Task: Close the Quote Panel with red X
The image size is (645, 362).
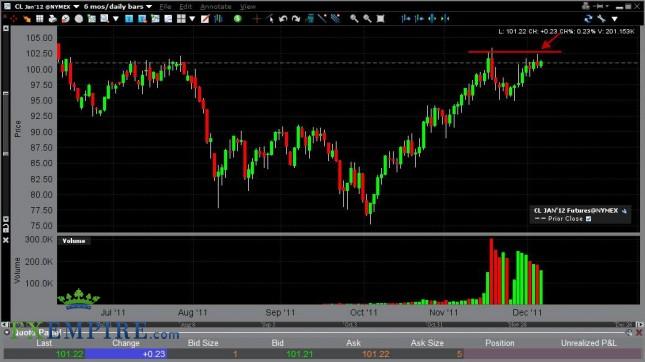Action: [640, 332]
